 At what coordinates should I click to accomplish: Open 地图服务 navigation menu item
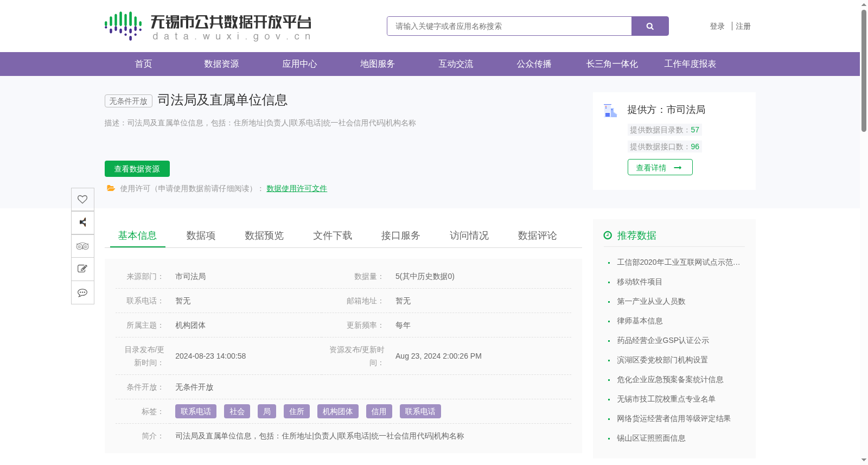point(378,64)
